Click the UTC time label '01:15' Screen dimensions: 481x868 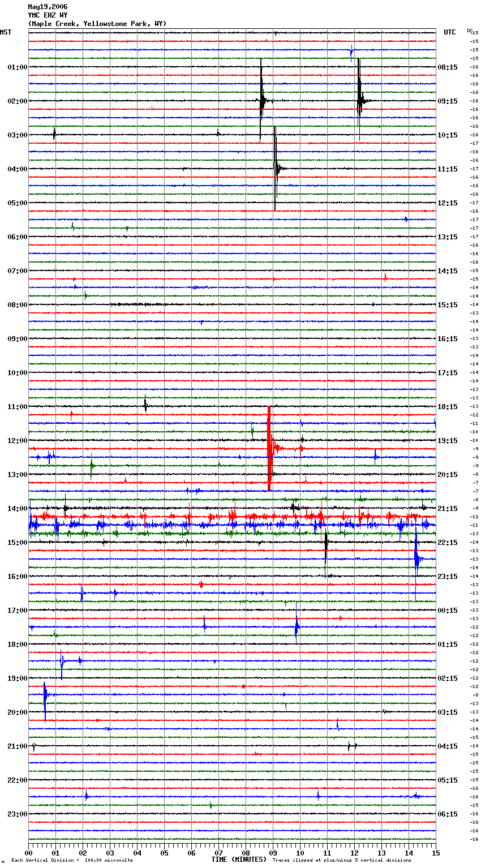pos(448,644)
